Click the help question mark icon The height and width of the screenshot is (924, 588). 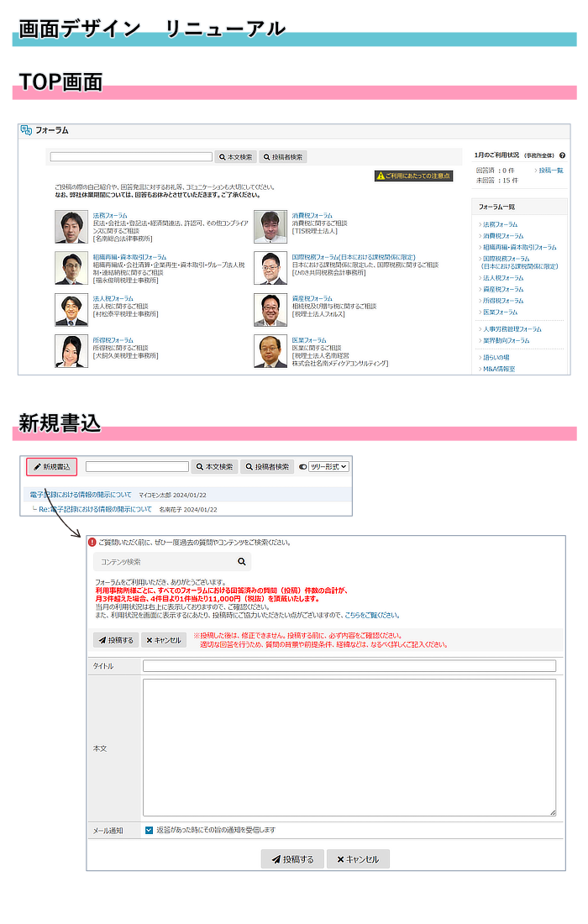pyautogui.click(x=562, y=155)
